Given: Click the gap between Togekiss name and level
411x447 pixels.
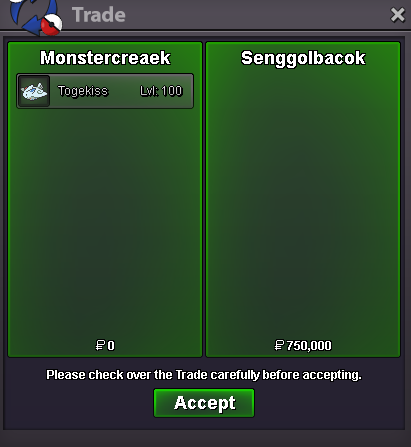Looking at the screenshot, I should click(x=124, y=91).
